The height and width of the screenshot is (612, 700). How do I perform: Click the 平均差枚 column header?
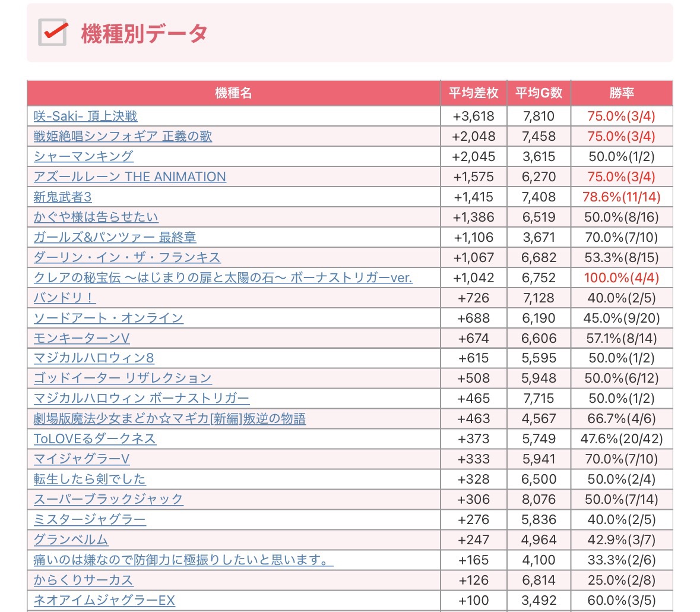pos(474,93)
